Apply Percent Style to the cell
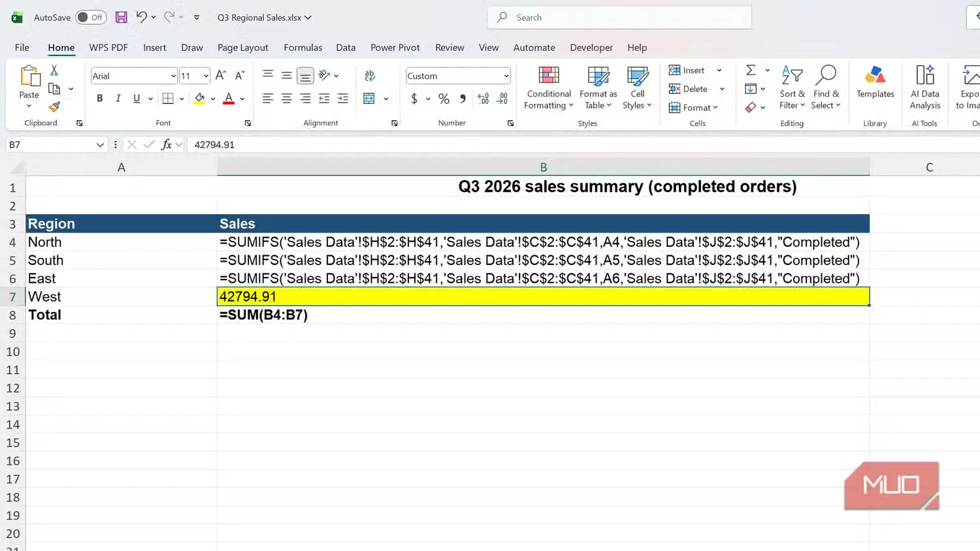 pos(444,99)
